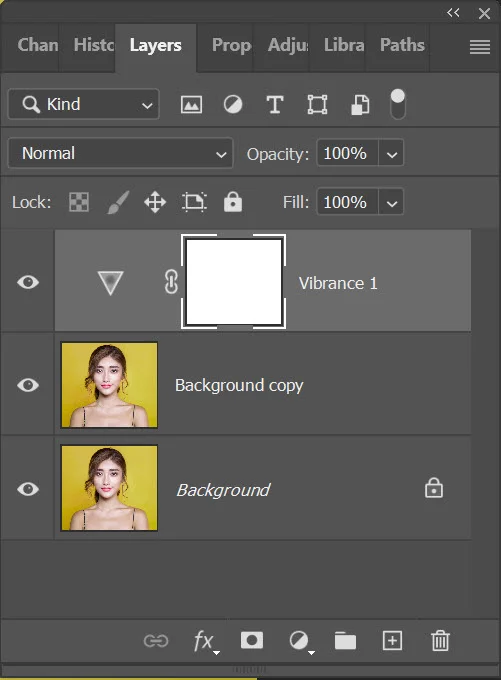Delete layer with trash icon

tap(440, 641)
